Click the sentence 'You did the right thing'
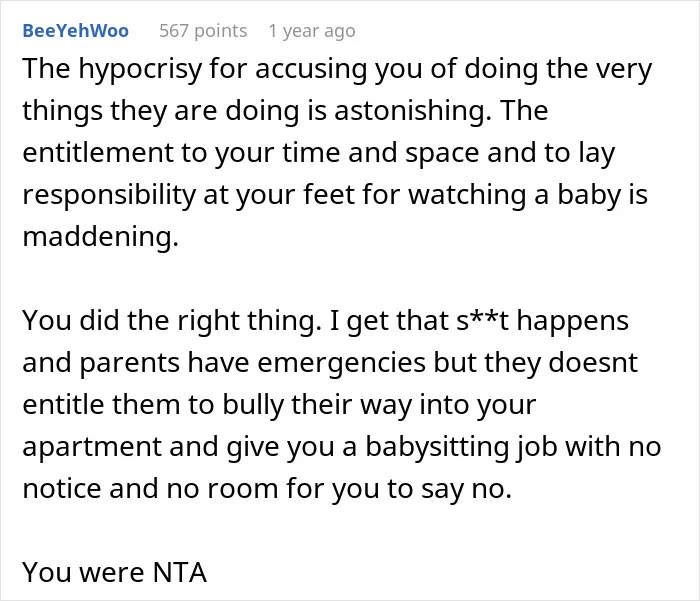 point(169,321)
